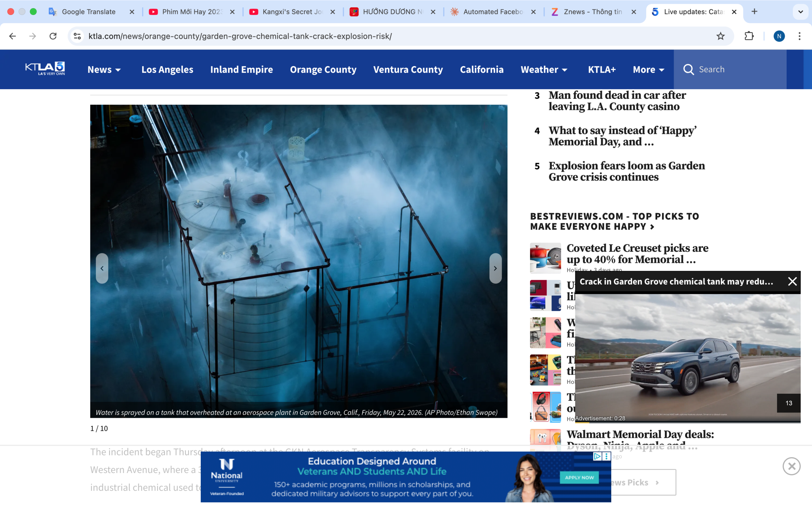812x508 pixels.
Task: Click the headphones and bag thumbnail
Action: 545,407
